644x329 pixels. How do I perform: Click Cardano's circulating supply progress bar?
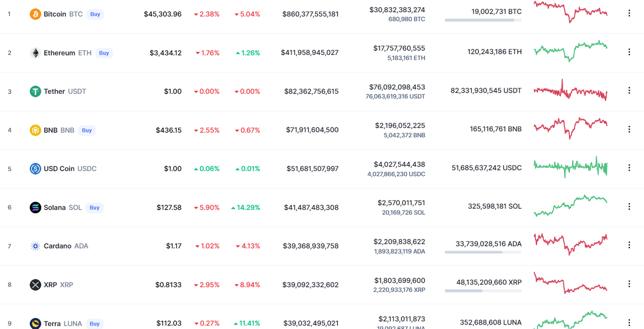tap(483, 252)
